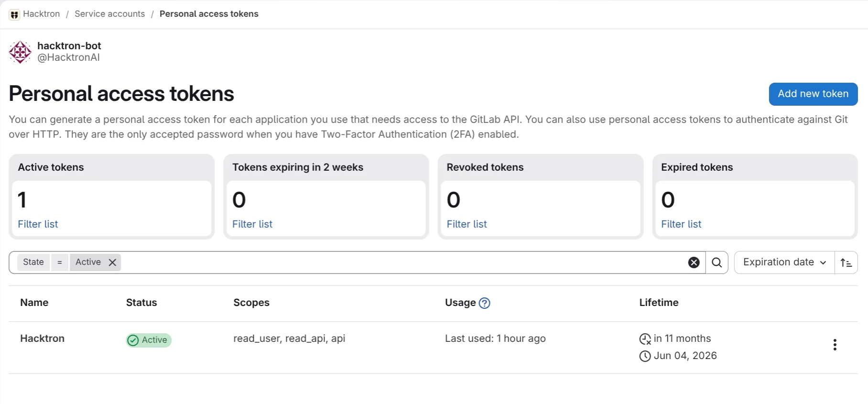Click the Scopes column header
This screenshot has width=868, height=404.
(x=251, y=303)
